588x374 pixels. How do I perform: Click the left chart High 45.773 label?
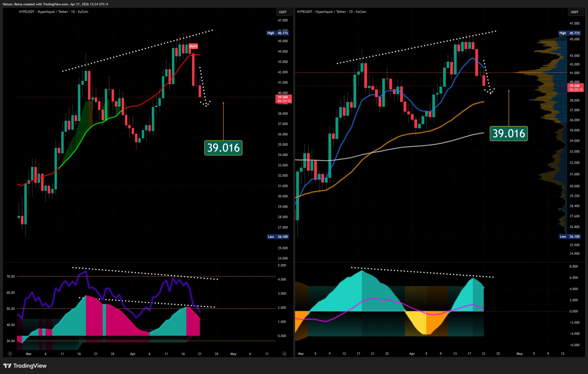tap(278, 33)
